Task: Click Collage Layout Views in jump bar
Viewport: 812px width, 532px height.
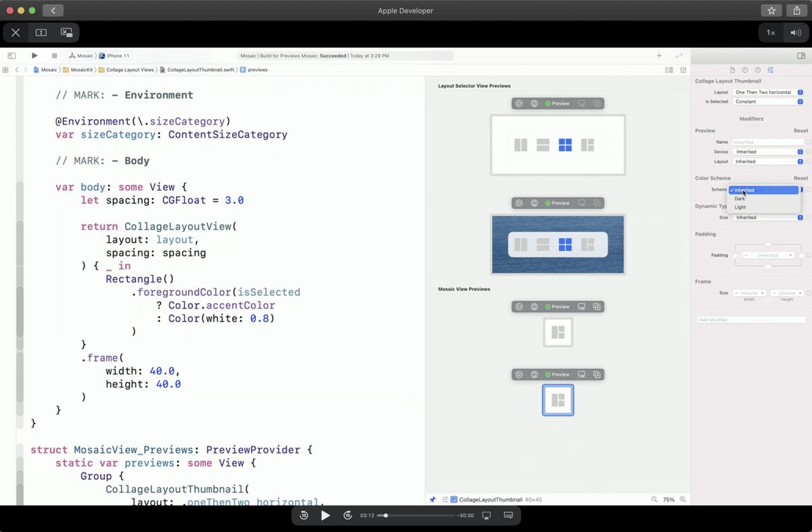Action: click(x=126, y=70)
